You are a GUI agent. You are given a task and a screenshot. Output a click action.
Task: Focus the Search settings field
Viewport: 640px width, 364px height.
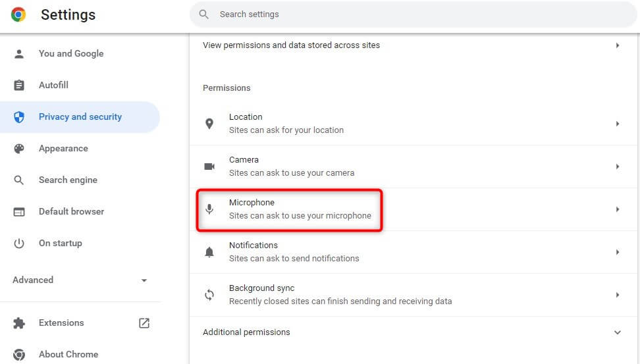395,14
